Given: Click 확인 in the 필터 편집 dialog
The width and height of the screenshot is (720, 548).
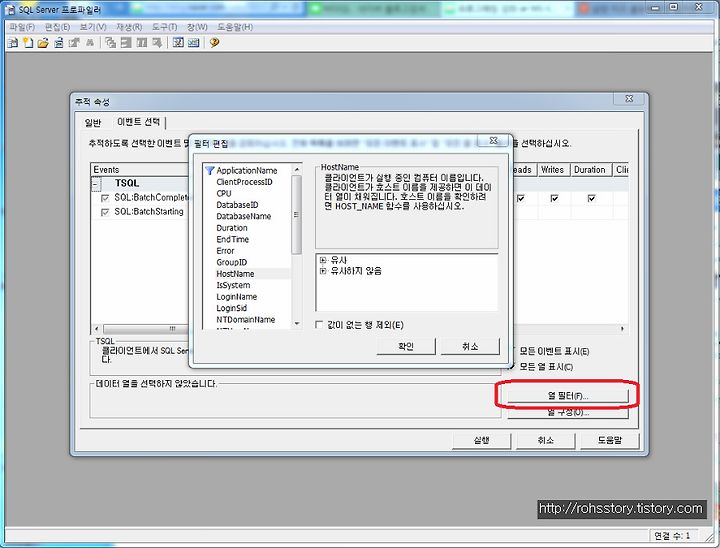Looking at the screenshot, I should pos(406,346).
